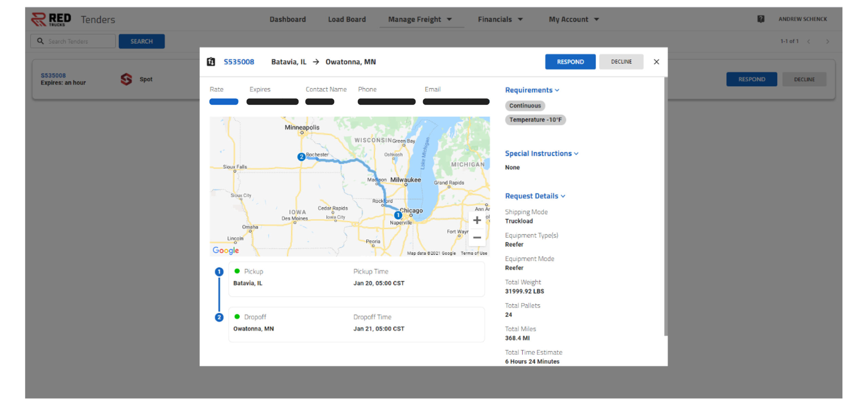Click the search magnifier icon
Screen dimensions: 868x405
41,41
